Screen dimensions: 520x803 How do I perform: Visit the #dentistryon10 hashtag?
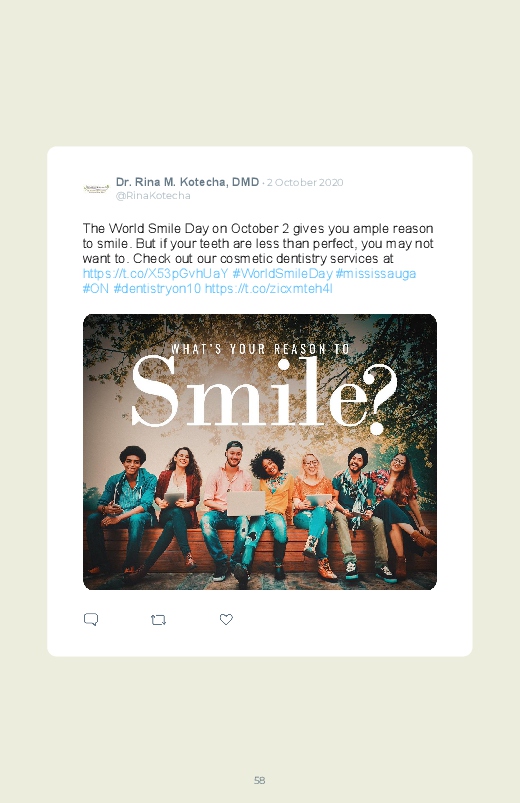point(157,288)
